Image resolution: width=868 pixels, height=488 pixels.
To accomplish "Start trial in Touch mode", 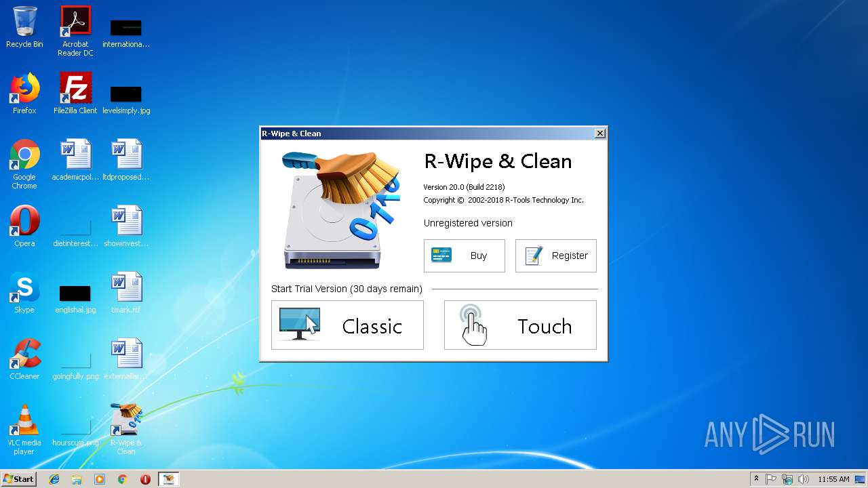I will pyautogui.click(x=520, y=325).
